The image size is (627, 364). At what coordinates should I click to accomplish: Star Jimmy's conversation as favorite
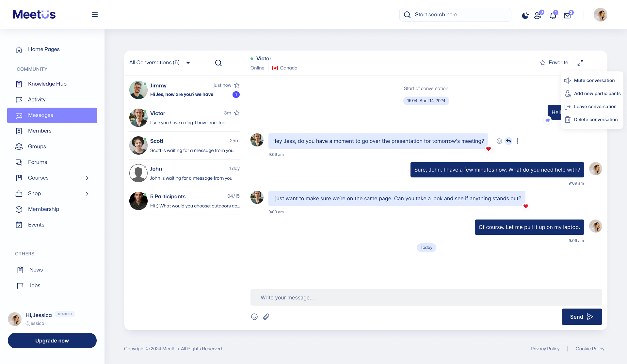click(237, 85)
